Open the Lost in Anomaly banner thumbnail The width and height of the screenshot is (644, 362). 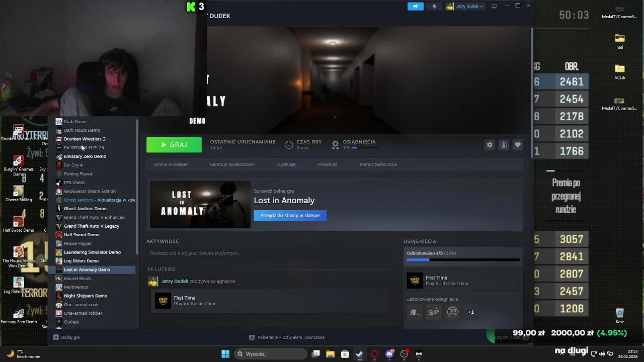coord(200,204)
